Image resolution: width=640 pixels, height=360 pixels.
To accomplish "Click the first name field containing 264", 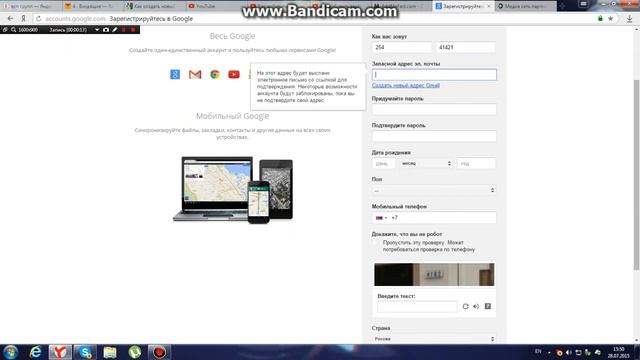I will [x=402, y=47].
